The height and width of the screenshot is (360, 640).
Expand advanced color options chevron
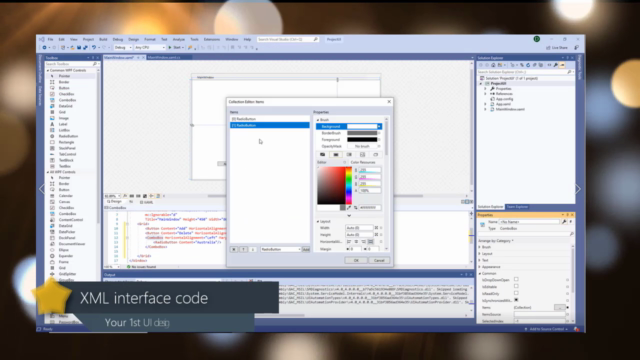click(349, 216)
